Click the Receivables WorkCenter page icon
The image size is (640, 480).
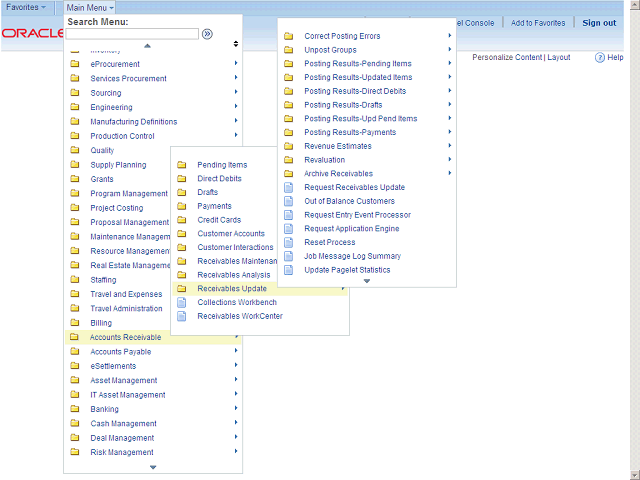click(x=181, y=316)
